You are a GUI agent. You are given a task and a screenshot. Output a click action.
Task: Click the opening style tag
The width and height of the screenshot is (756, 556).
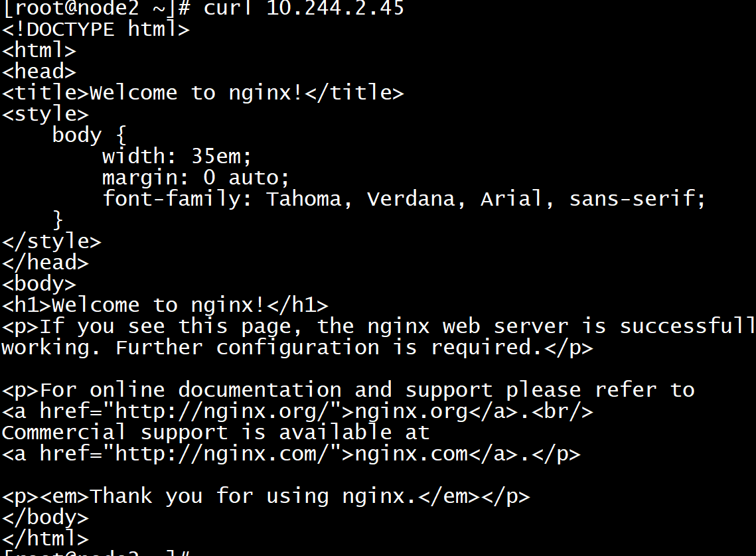coord(45,114)
